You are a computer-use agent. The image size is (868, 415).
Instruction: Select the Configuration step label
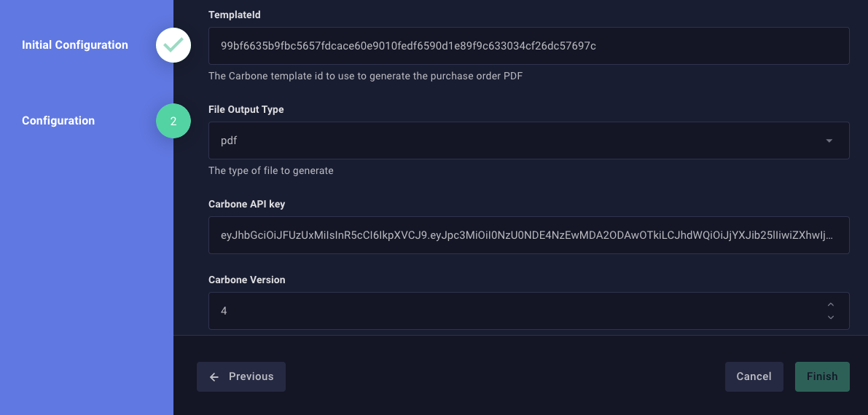(x=58, y=121)
